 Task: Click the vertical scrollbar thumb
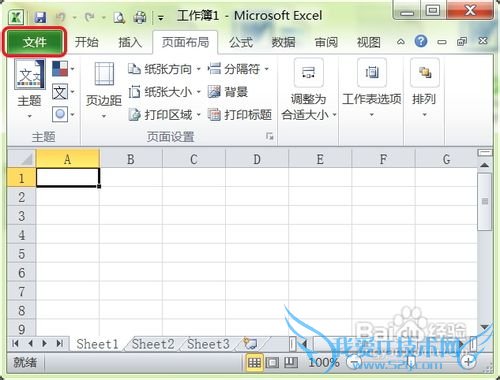click(x=485, y=201)
